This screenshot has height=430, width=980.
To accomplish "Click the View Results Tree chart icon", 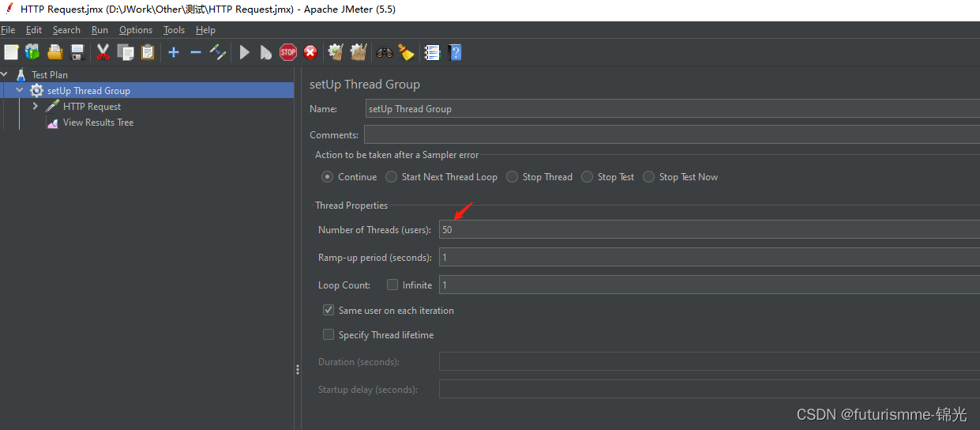I will point(52,123).
